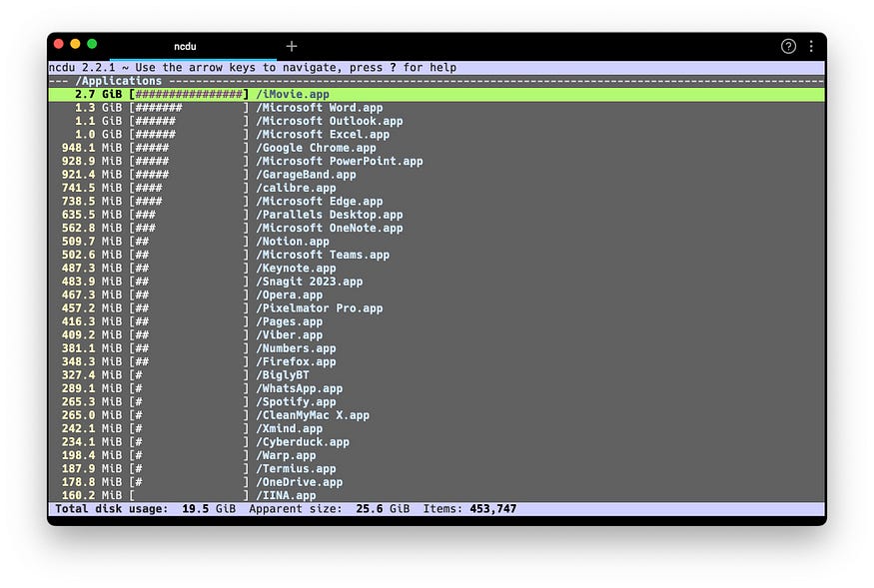The image size is (874, 588).
Task: Select the /Xmind.app entry
Action: [437, 428]
